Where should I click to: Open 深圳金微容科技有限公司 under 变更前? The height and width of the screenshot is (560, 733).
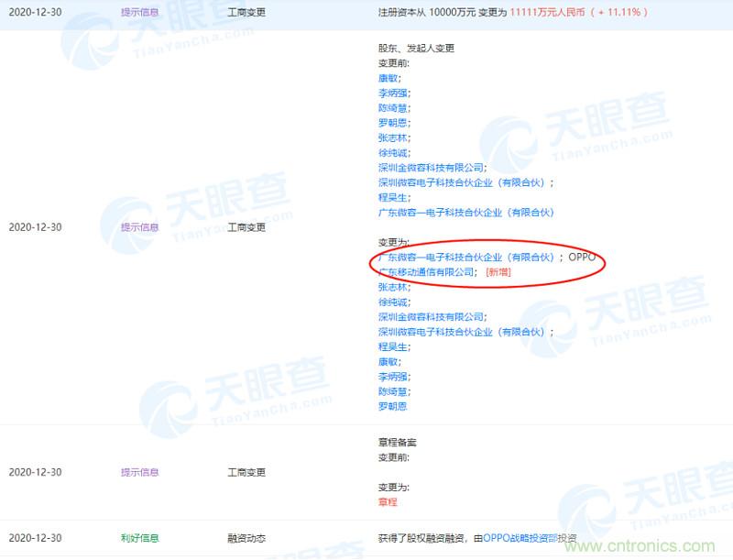(x=431, y=168)
